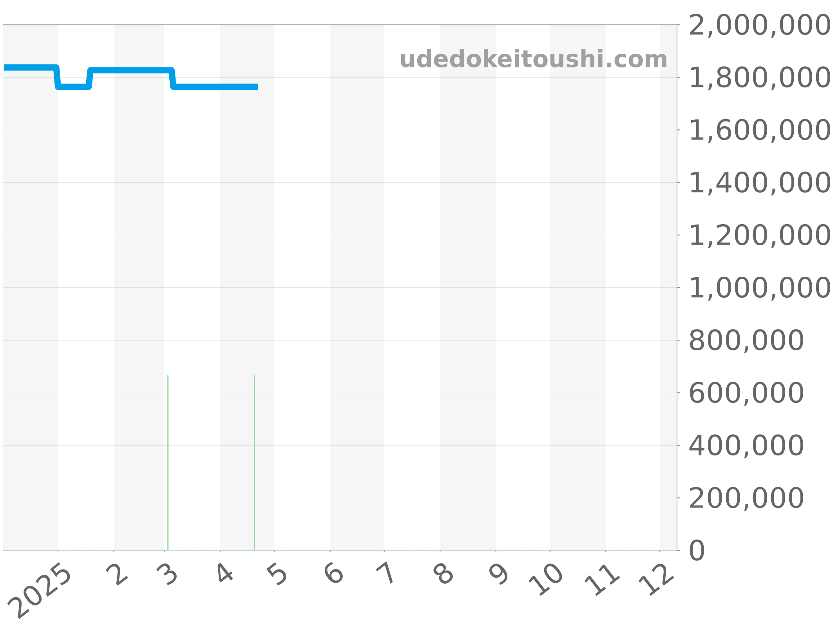840x627 pixels.
Task: Click month 12 on the x-axis
Action: pos(656,580)
